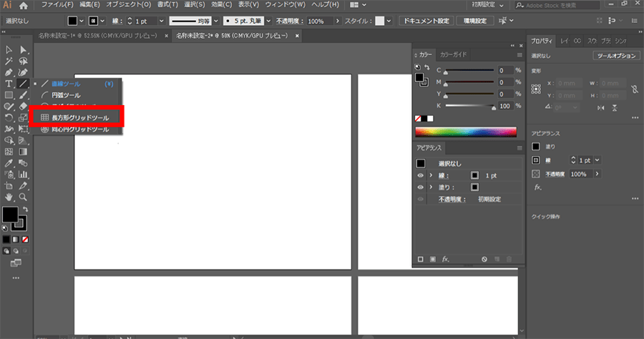Select the Rotate tool
The image size is (644, 339).
pos(9,118)
